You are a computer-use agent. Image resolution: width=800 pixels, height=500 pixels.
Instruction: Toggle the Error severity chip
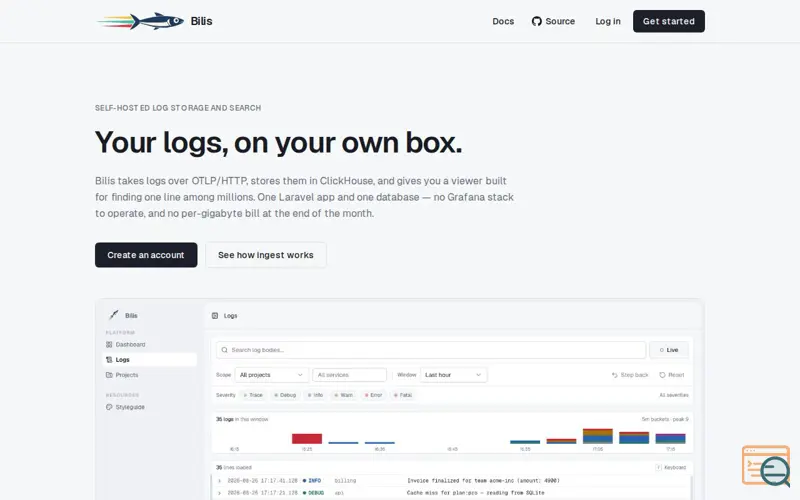[x=373, y=395]
